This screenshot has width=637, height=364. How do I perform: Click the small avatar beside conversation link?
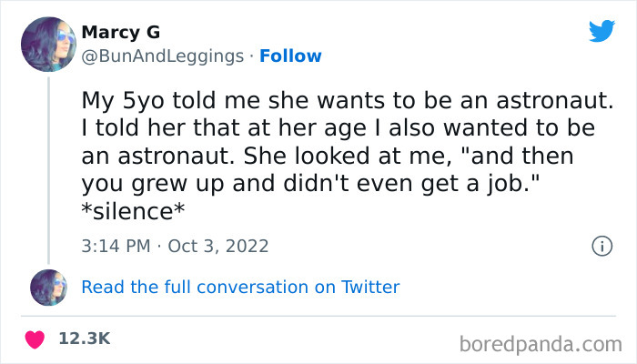[48, 288]
